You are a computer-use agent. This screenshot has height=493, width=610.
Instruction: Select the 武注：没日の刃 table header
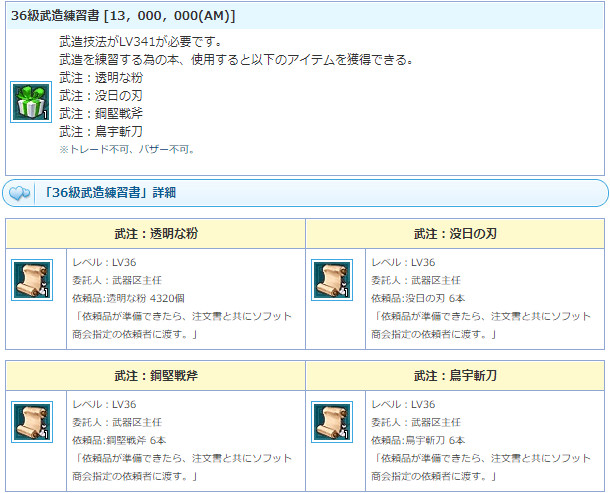tap(455, 233)
